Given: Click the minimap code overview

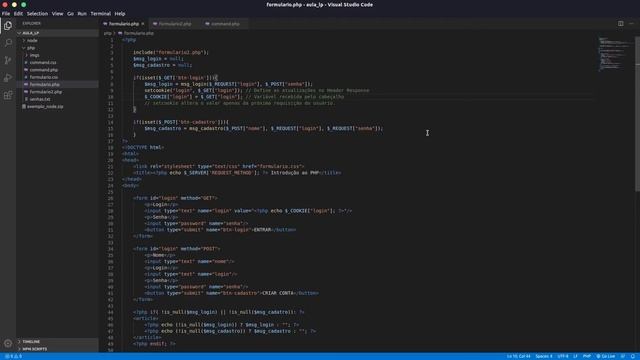Looking at the screenshot, I should point(614,53).
